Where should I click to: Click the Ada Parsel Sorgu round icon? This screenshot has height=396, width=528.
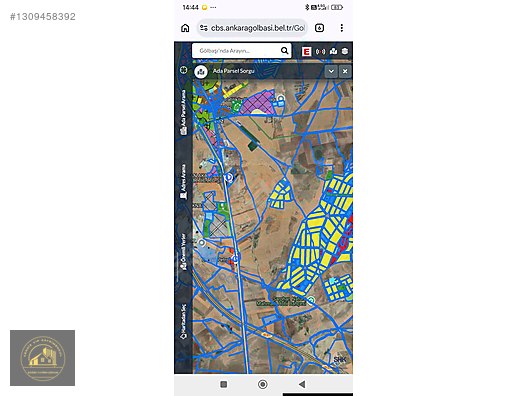click(201, 71)
